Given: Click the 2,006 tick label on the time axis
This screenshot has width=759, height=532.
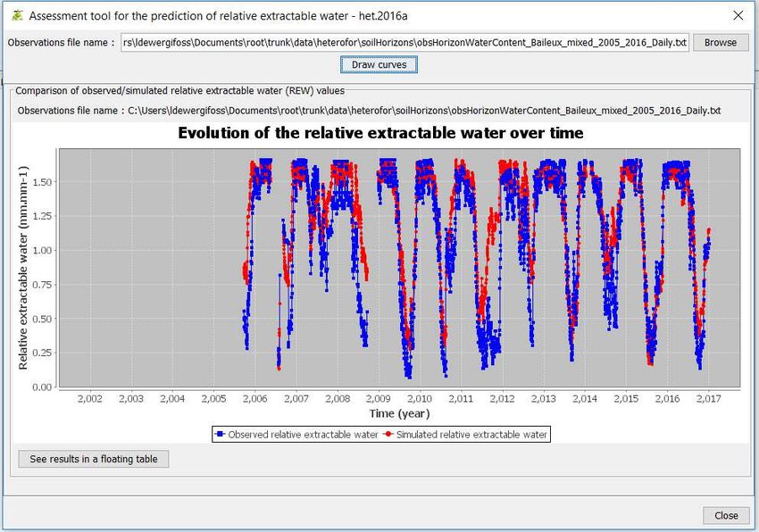Looking at the screenshot, I should coord(255,398).
